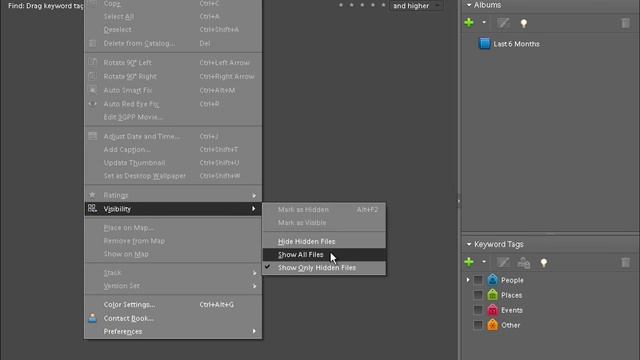Click the edit pencil icon in Albums panel
This screenshot has height=360, width=640.
click(x=503, y=23)
